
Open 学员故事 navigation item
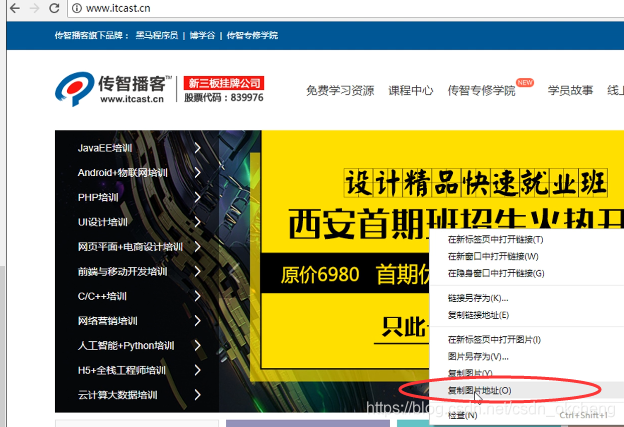coord(570,90)
